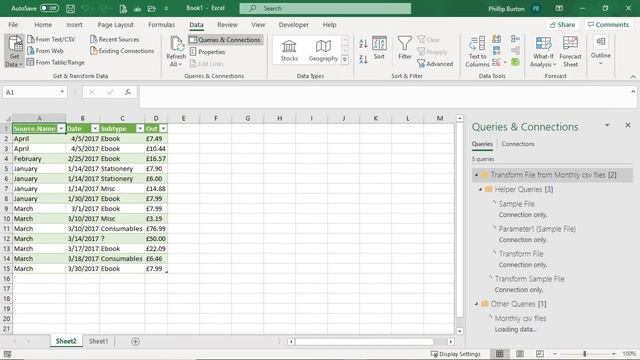Choose the Stocks data type
The width and height of the screenshot is (640, 360).
point(289,50)
